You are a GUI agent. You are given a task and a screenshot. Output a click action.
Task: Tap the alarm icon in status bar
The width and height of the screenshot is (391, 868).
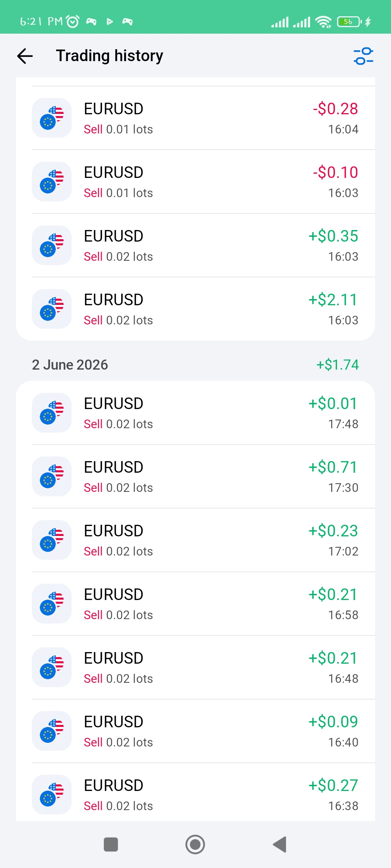click(73, 22)
